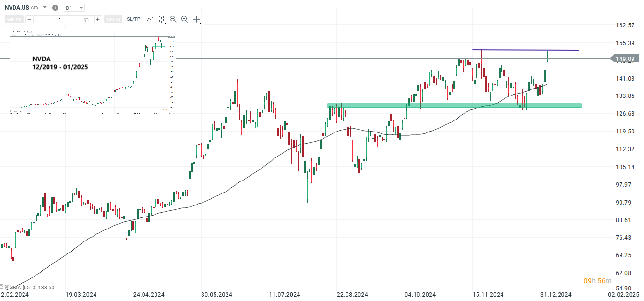This screenshot has width=644, height=301.
Task: Click Sell at price 149.09
Action: 13,19
